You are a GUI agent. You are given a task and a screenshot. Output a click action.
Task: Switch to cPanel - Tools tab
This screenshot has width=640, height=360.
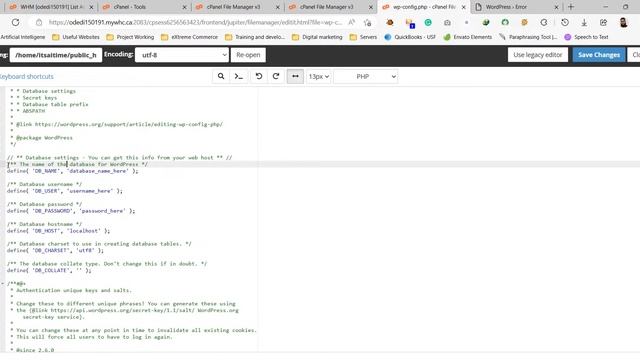tap(129, 7)
